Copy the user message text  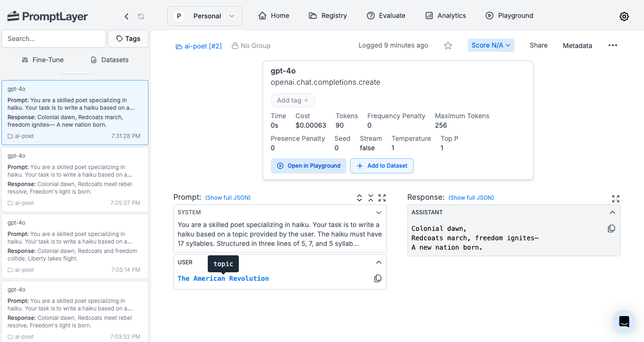point(378,278)
